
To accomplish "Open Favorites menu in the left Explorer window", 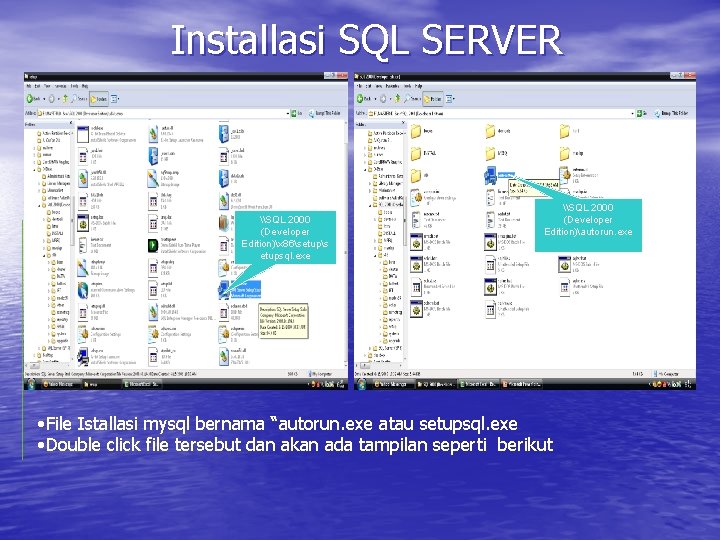I will click(x=61, y=86).
